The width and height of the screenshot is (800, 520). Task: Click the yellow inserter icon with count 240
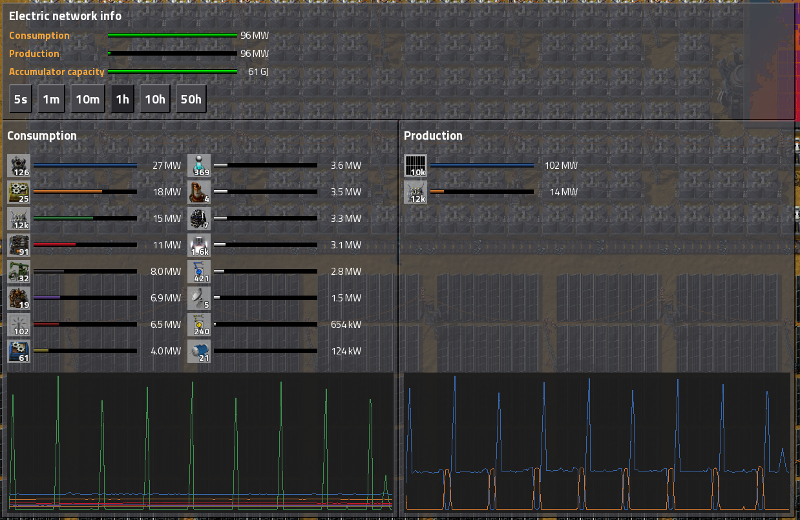tap(199, 324)
